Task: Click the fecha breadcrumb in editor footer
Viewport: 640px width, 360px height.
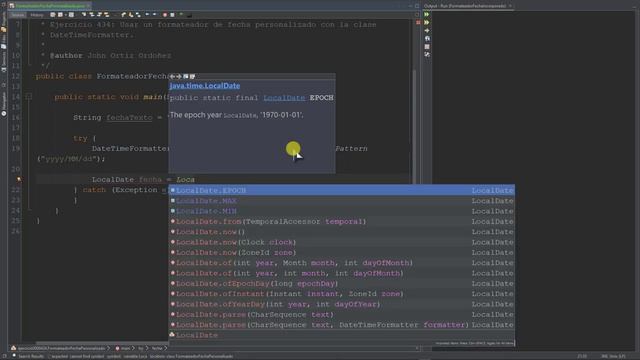Action: [157, 348]
